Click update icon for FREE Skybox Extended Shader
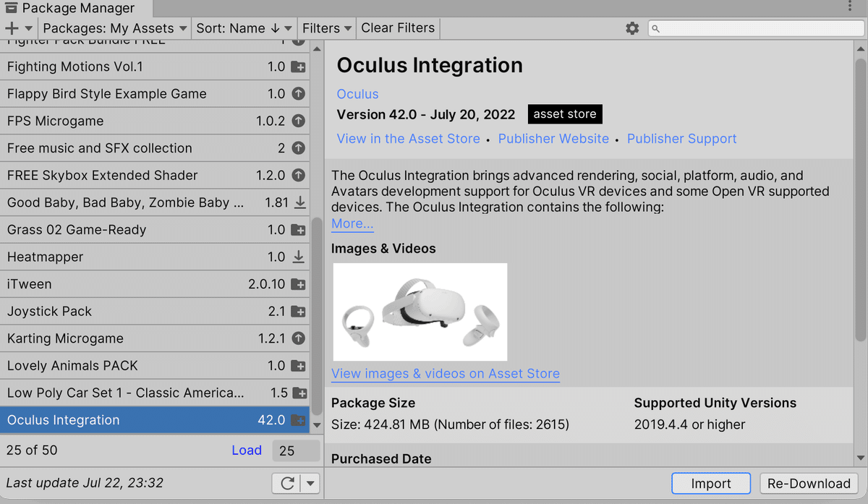Image resolution: width=868 pixels, height=504 pixels. tap(298, 175)
